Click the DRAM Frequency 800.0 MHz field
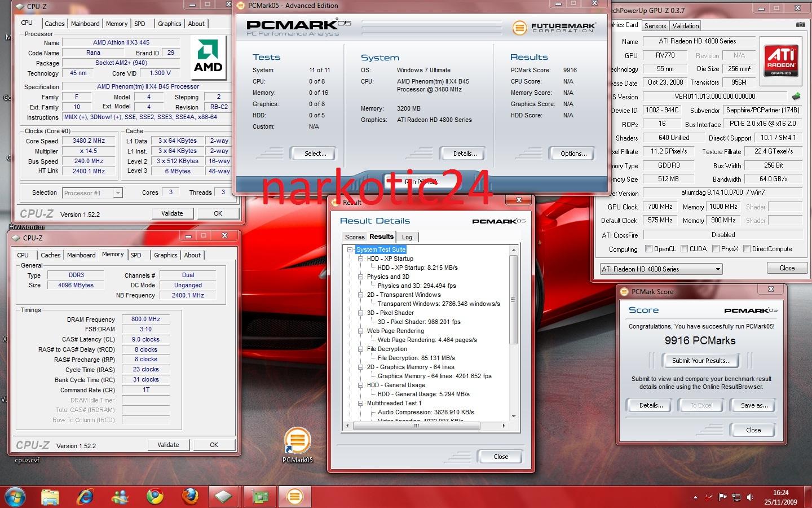 (x=145, y=319)
